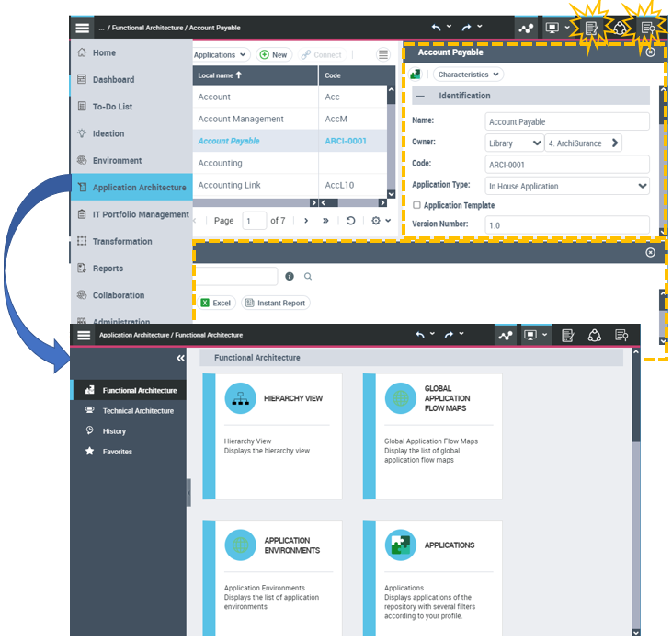Enable the Application Template checkbox
The image size is (672, 642).
point(416,205)
